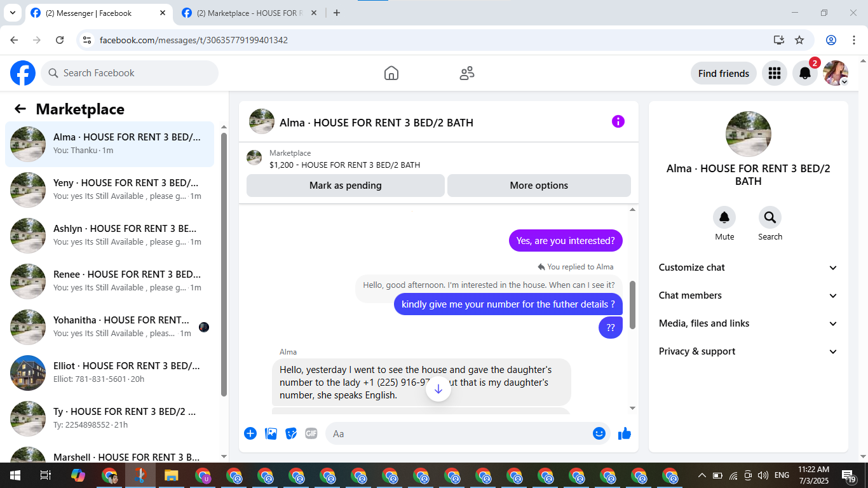Click the conversation list scrollbar
The height and width of the screenshot is (488, 868).
224,264
